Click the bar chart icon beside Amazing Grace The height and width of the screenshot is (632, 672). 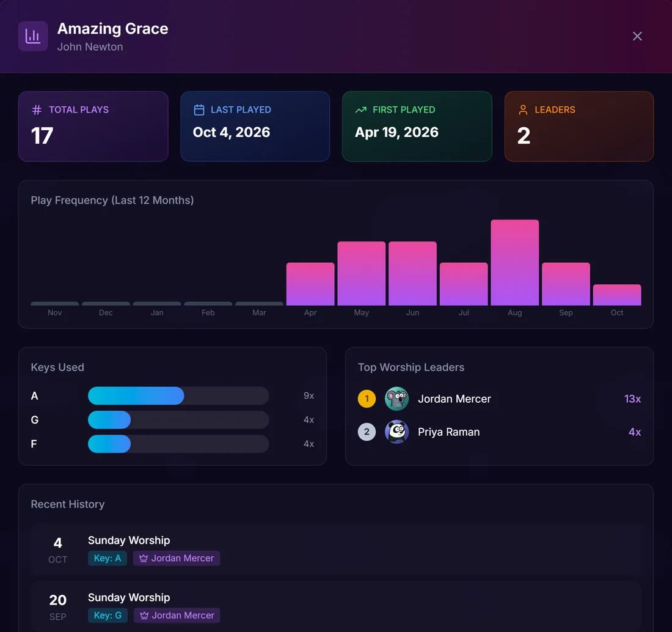(x=33, y=36)
